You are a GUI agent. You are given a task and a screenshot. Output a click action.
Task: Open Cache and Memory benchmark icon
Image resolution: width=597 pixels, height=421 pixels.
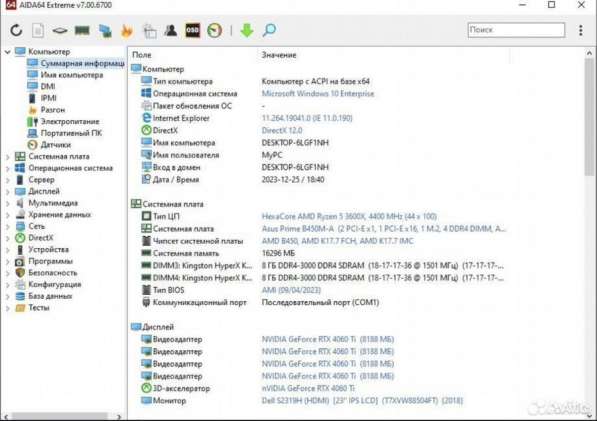pyautogui.click(x=82, y=30)
